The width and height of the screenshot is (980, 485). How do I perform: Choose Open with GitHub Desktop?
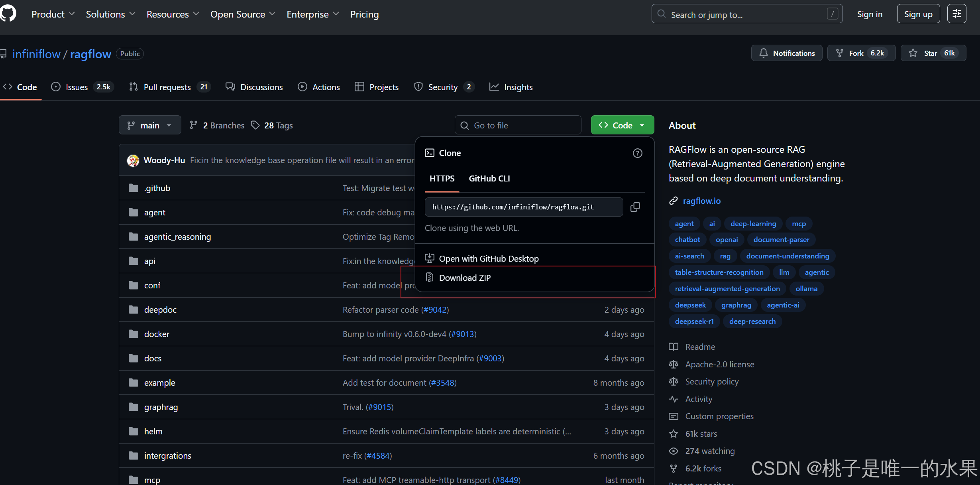click(x=489, y=259)
